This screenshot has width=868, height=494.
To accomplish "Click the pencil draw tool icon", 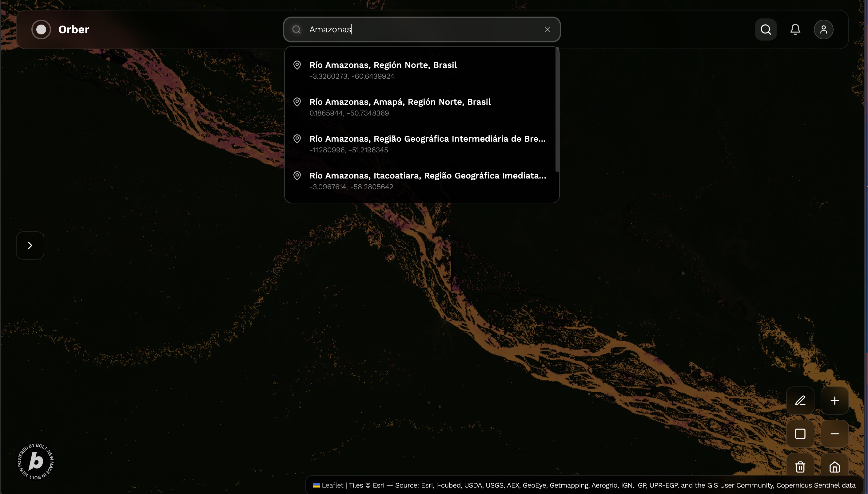I will pos(800,401).
